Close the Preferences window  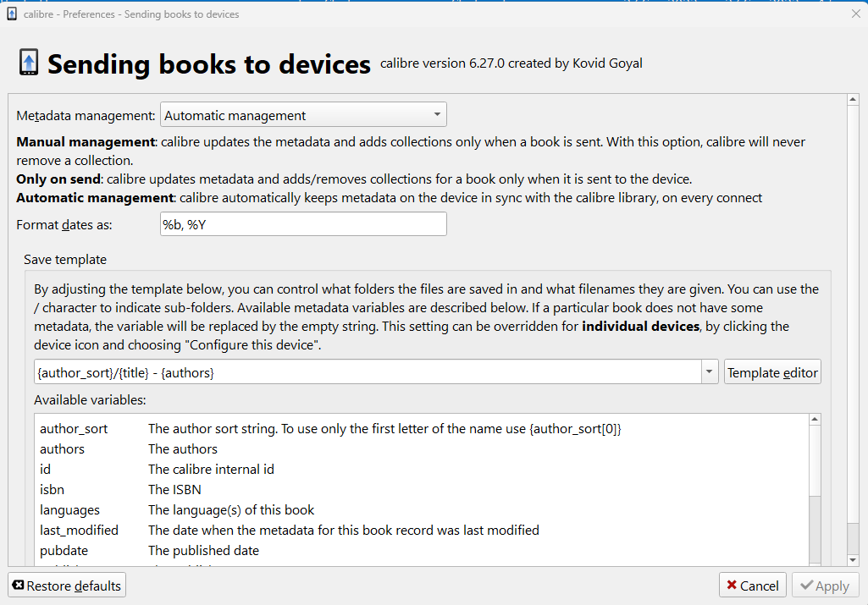854,14
